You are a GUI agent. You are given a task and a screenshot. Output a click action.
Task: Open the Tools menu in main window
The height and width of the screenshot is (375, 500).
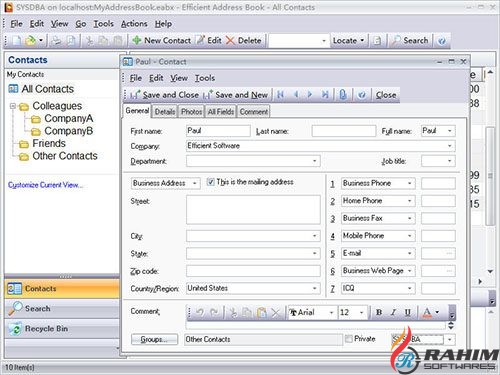(x=103, y=24)
